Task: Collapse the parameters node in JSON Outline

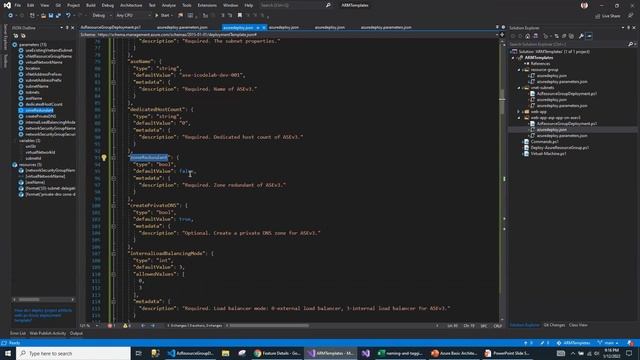Action: (x=14, y=44)
